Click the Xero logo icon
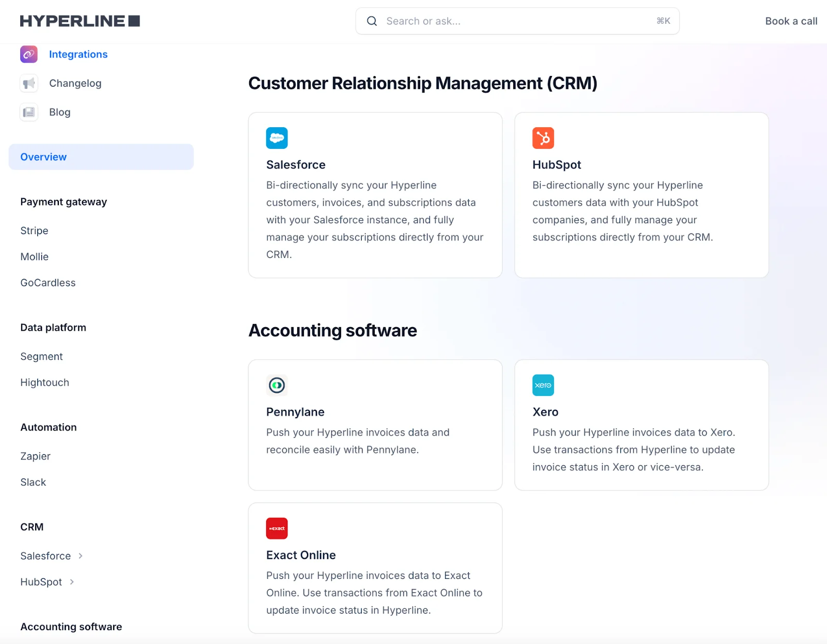This screenshot has height=644, width=827. [x=543, y=385]
